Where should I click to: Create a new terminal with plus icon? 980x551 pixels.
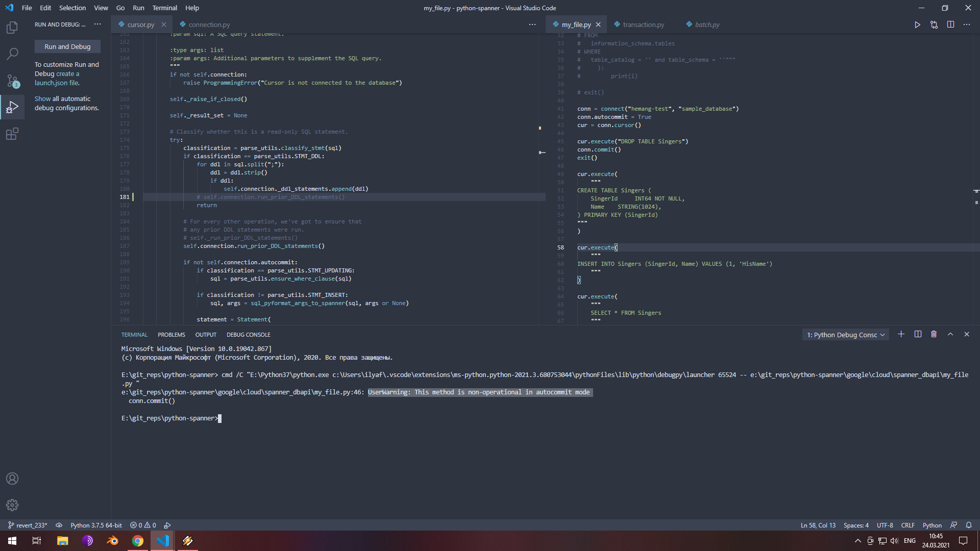901,334
